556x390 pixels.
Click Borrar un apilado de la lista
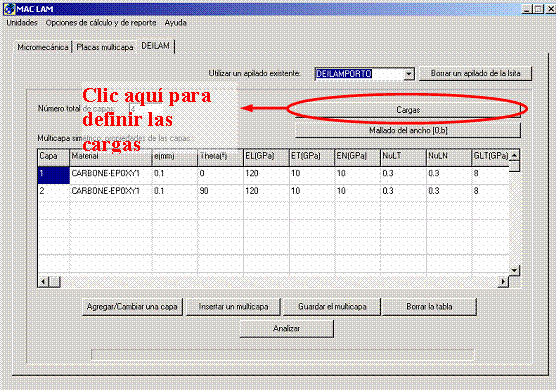tap(475, 73)
